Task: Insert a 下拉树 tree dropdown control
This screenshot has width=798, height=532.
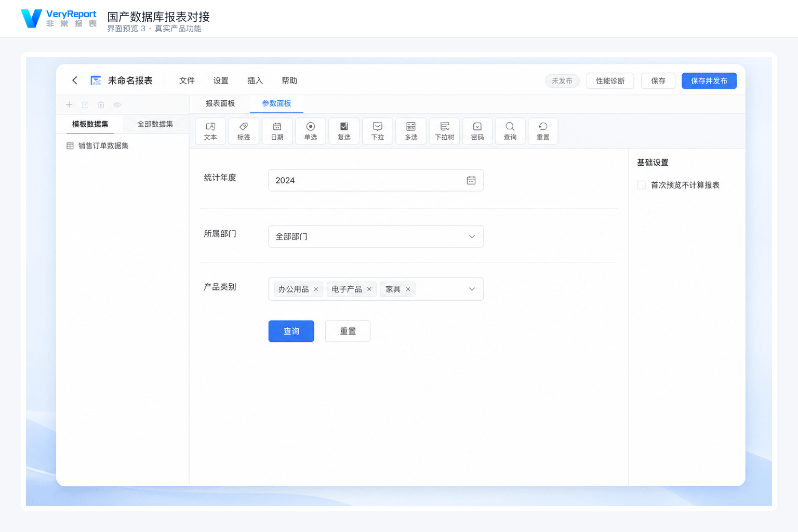Action: pos(444,131)
